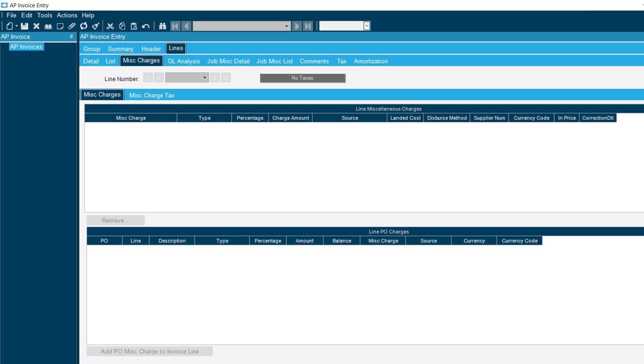Viewport: 644px width, 364px height.
Task: Click the toolbar last record icon
Action: pyautogui.click(x=308, y=26)
